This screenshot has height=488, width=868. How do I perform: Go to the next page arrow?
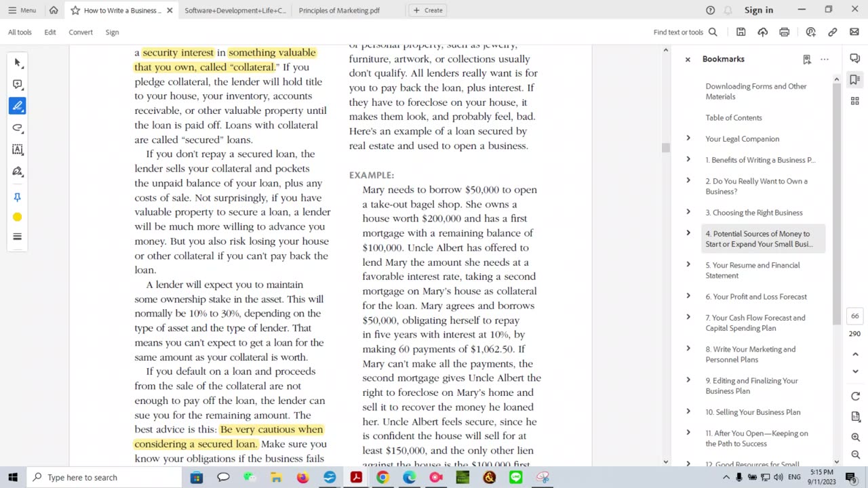point(855,371)
